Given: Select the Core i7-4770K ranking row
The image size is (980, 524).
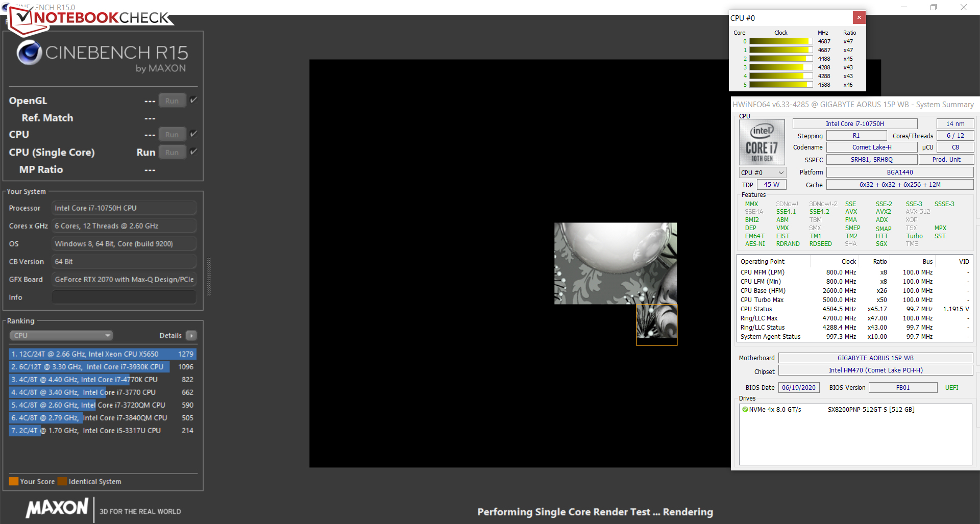Looking at the screenshot, I should click(x=103, y=379).
